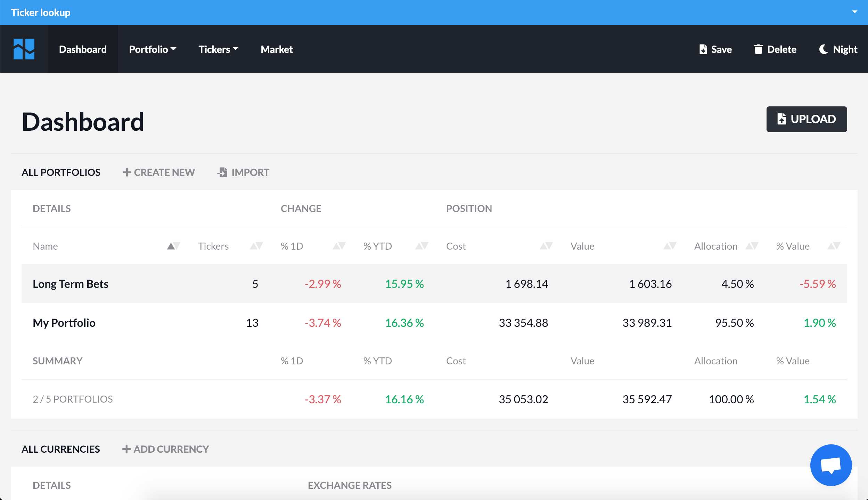Open the chat support bubble
868x500 pixels.
[830, 465]
